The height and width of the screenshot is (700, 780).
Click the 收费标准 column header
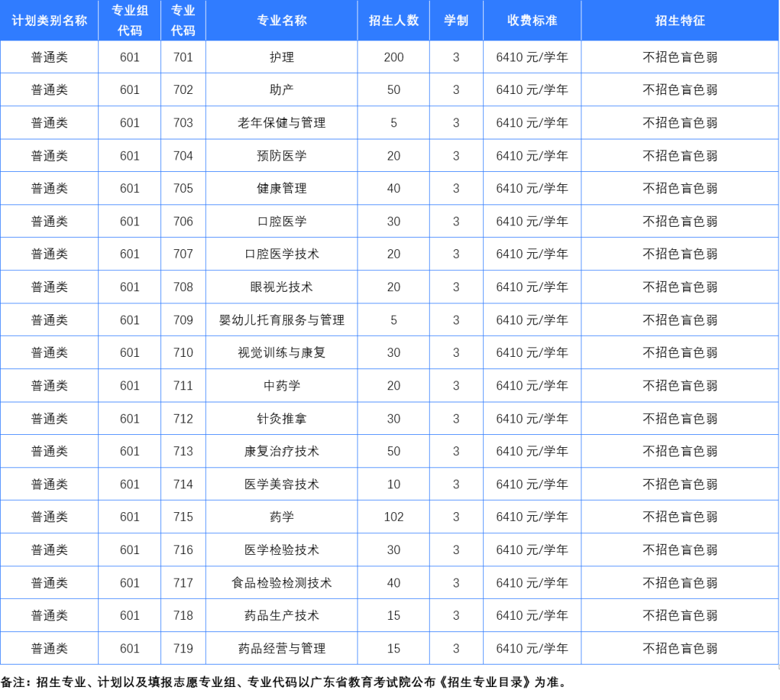[x=532, y=20]
